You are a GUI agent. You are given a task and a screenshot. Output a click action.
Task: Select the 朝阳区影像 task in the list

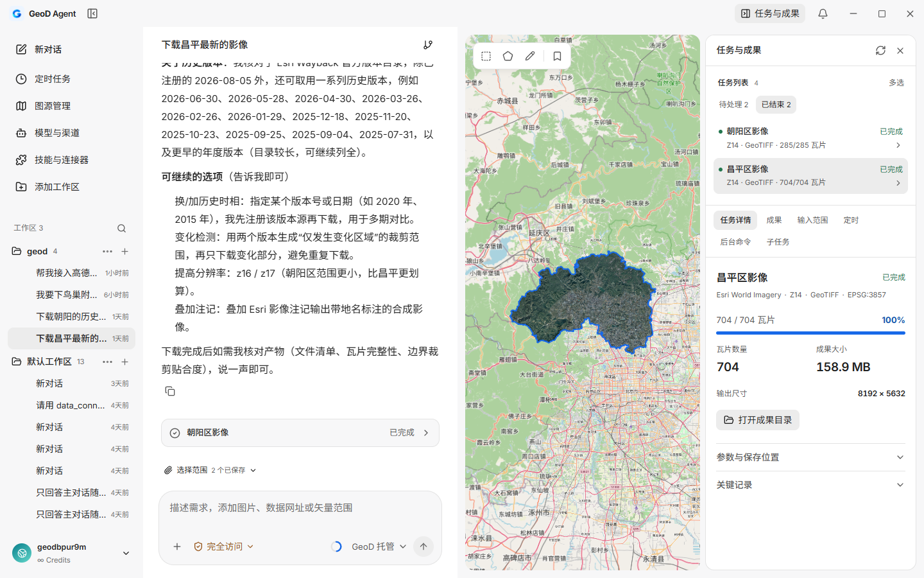(x=810, y=137)
